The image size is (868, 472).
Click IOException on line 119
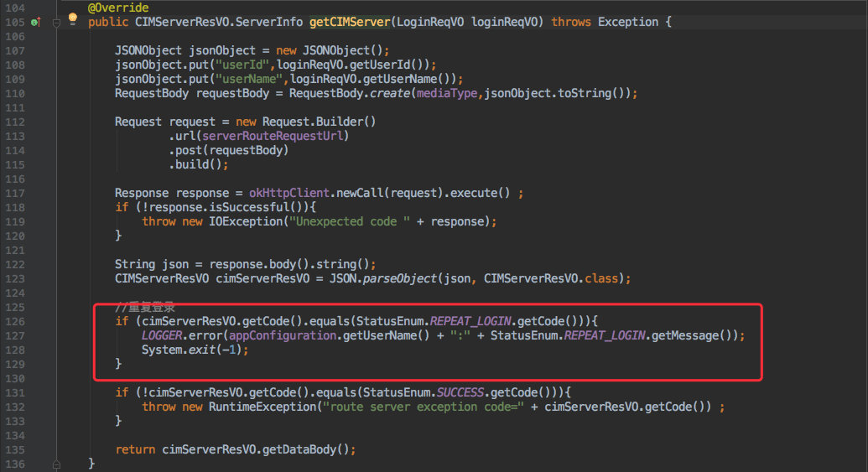[245, 222]
